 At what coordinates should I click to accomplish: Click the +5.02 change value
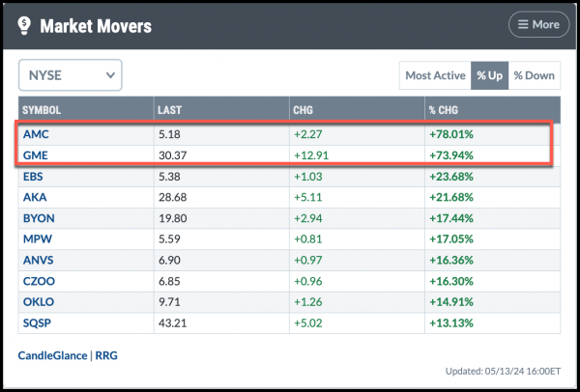click(307, 322)
